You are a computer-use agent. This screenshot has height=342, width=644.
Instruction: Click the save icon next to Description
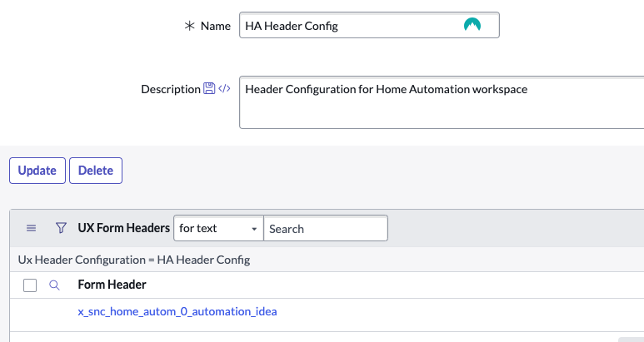[209, 88]
